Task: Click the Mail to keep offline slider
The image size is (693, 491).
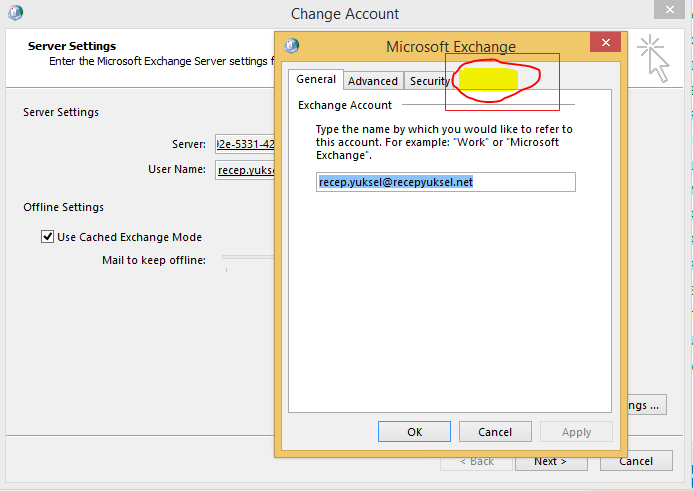Action: pos(248,257)
